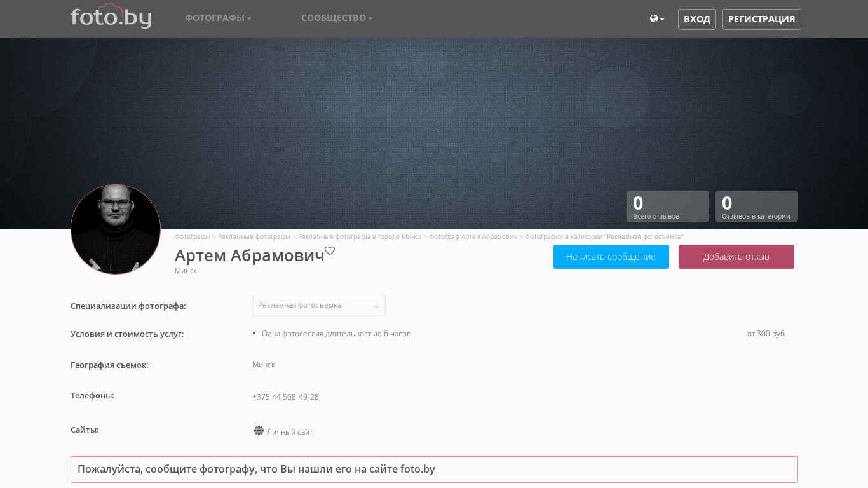Expand the ФОТОГРАФЫ menu
This screenshot has height=488, width=868.
[218, 18]
